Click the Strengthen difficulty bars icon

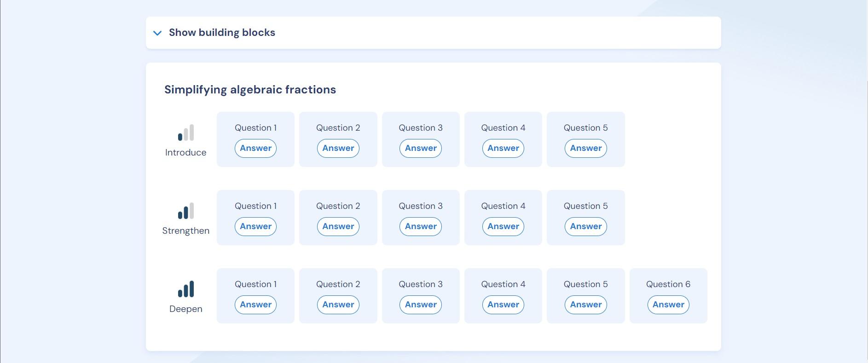click(186, 211)
